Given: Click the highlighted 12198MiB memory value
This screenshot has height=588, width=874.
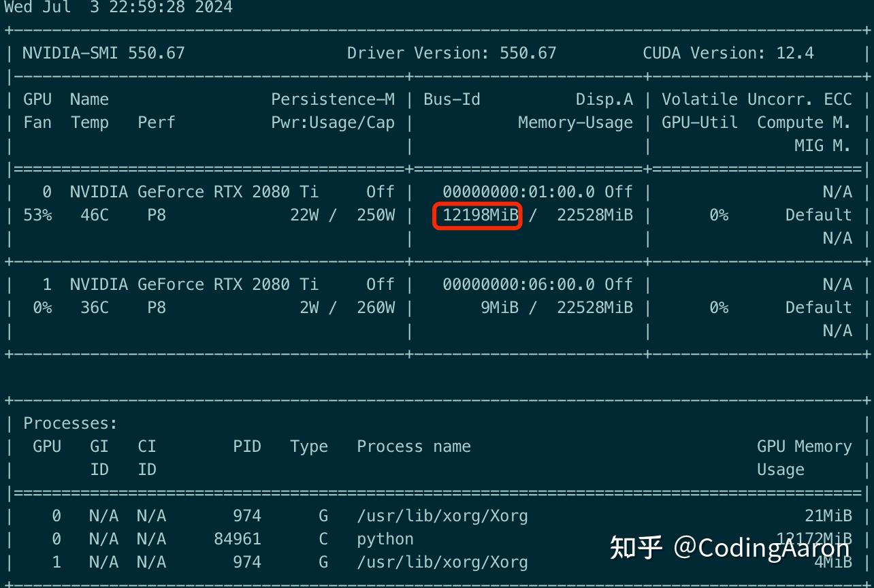Looking at the screenshot, I should tap(479, 216).
